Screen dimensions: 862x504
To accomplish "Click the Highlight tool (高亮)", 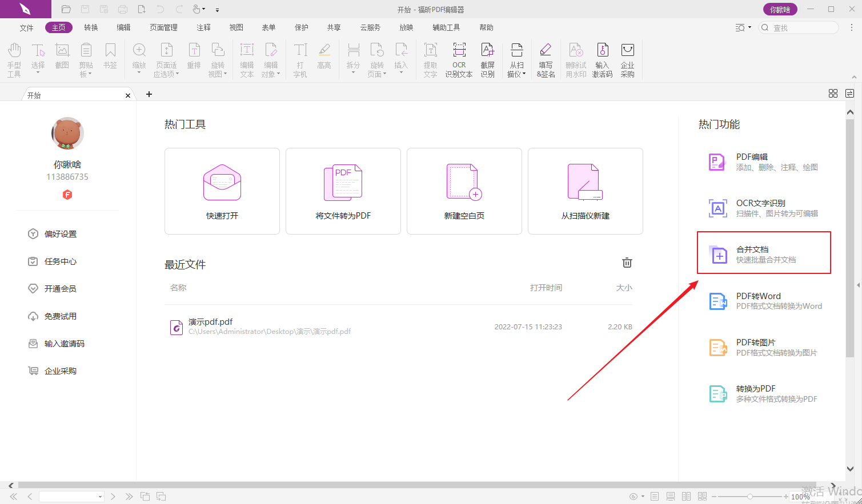I will tap(324, 55).
